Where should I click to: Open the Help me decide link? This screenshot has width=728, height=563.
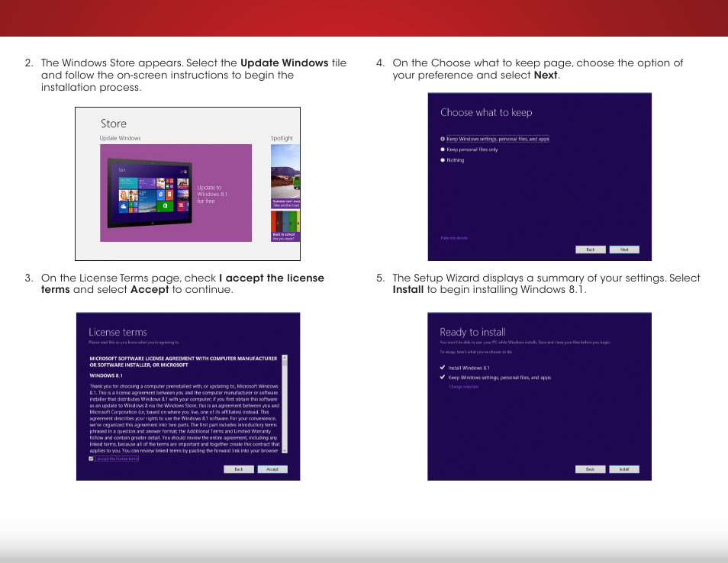454,238
